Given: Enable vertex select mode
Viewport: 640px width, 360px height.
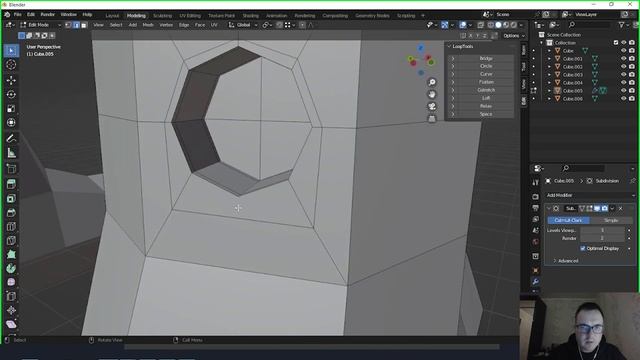Looking at the screenshot, I should tap(69, 25).
